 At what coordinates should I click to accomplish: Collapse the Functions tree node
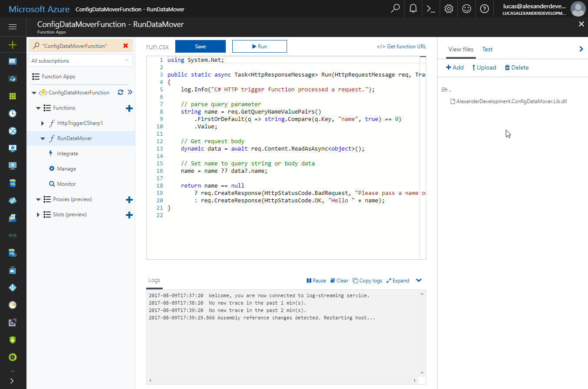tap(38, 108)
